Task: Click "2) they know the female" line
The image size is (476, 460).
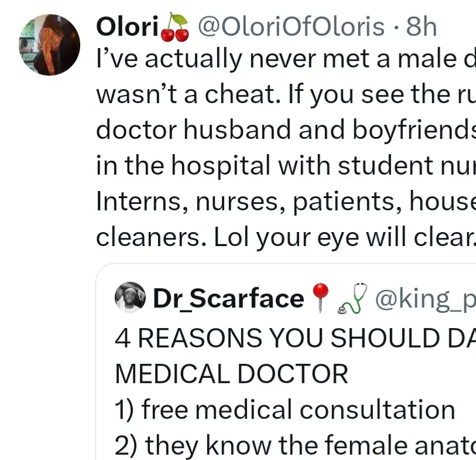Action: (293, 445)
